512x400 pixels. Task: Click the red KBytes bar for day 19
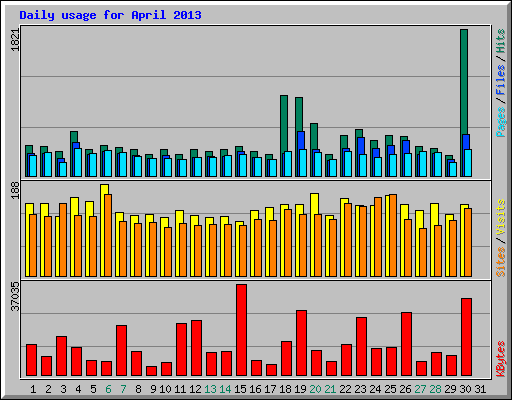point(301,343)
